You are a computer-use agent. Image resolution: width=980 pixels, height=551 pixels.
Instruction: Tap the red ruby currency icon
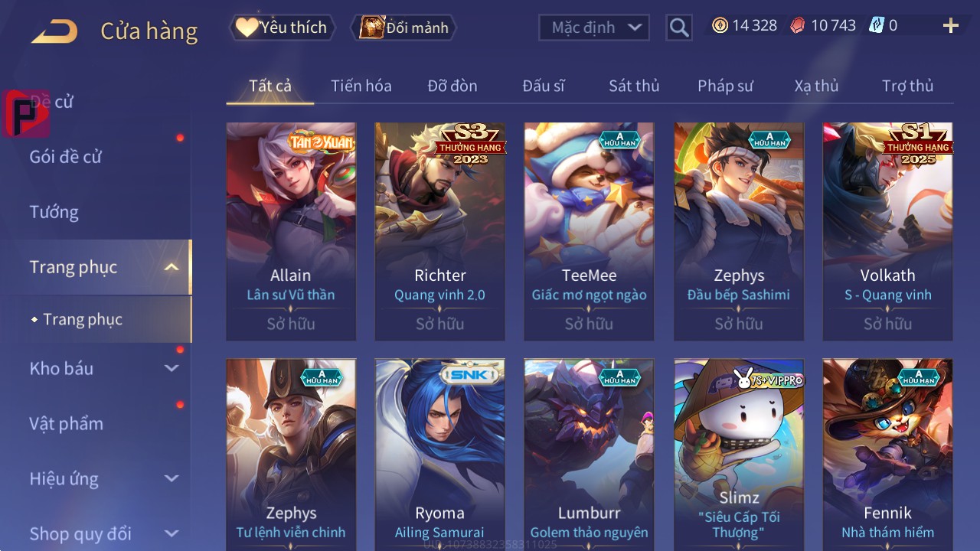[x=798, y=25]
